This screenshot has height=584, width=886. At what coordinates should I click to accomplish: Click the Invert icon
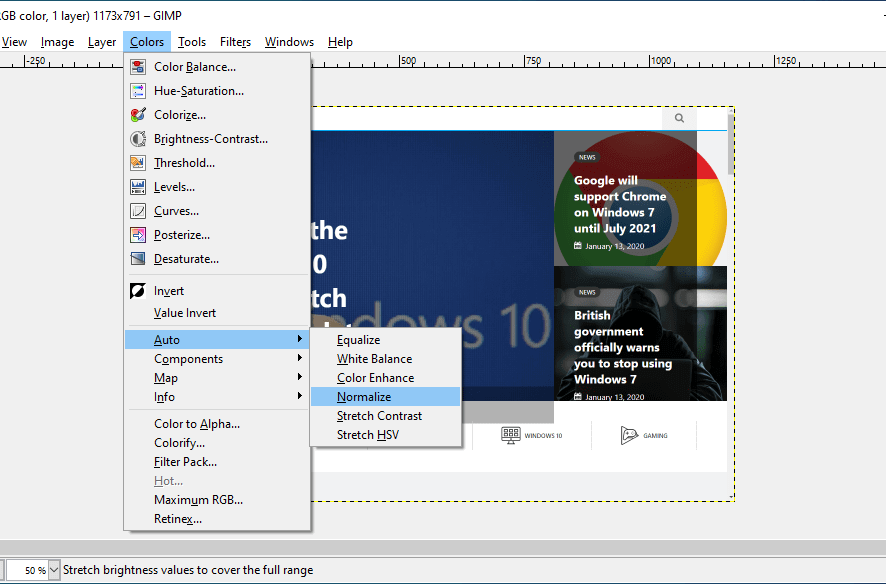tap(138, 291)
